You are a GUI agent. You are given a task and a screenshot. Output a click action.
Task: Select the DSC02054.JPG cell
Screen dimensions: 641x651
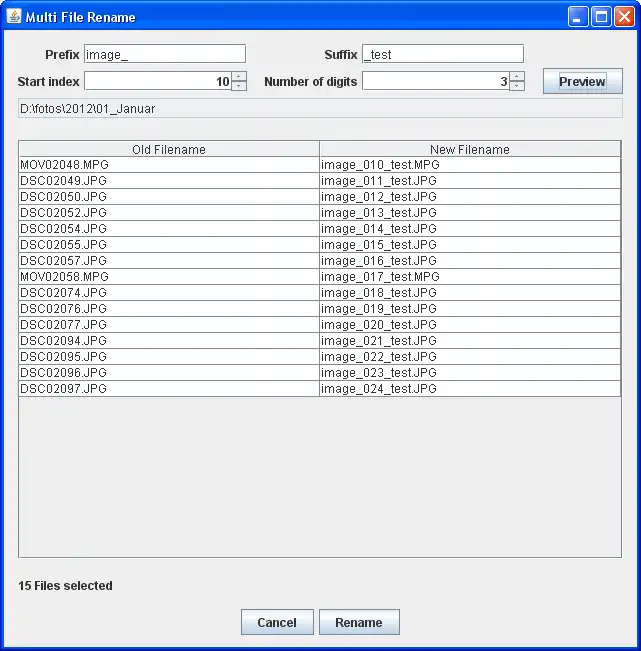coord(169,229)
